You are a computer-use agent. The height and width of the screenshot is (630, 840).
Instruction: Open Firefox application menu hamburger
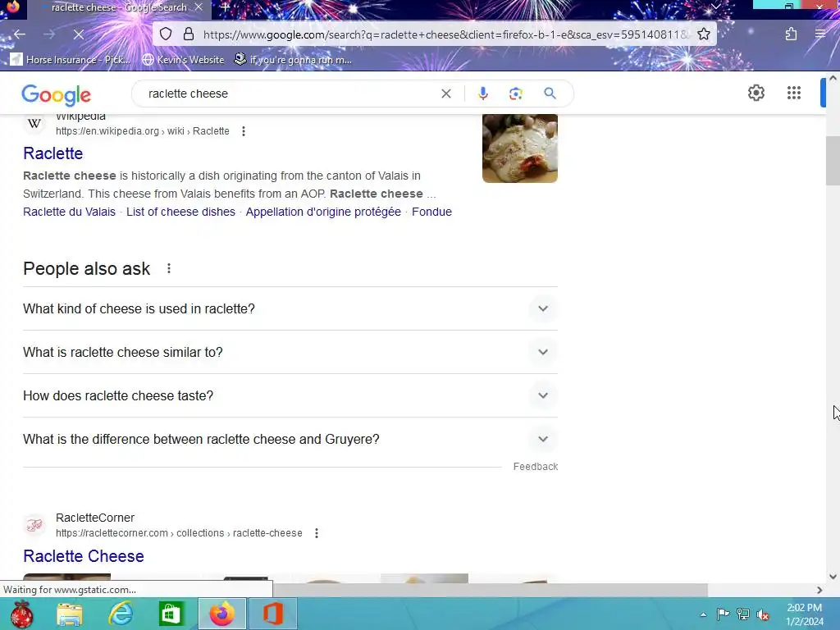coord(819,34)
